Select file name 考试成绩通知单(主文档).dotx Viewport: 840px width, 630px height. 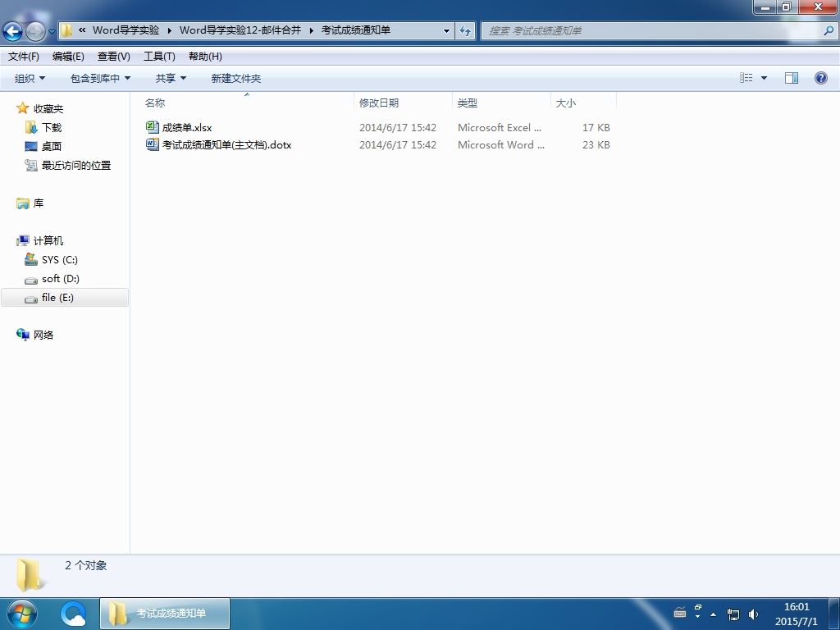tap(226, 144)
